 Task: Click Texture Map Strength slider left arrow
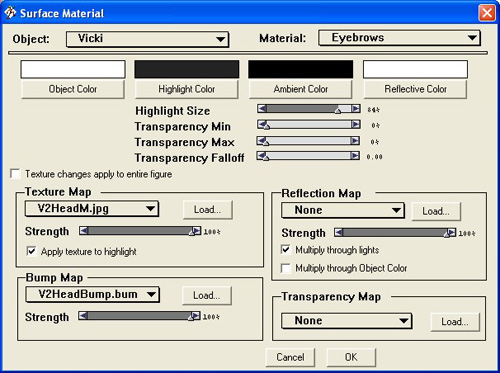(x=84, y=231)
